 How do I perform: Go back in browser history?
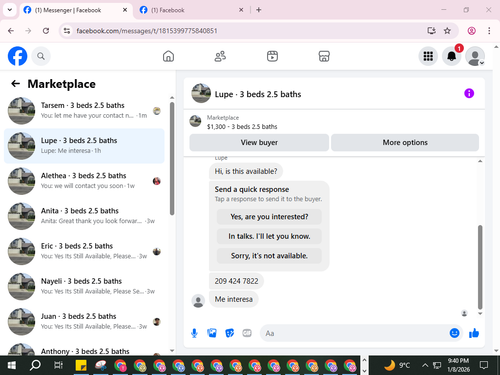click(11, 31)
